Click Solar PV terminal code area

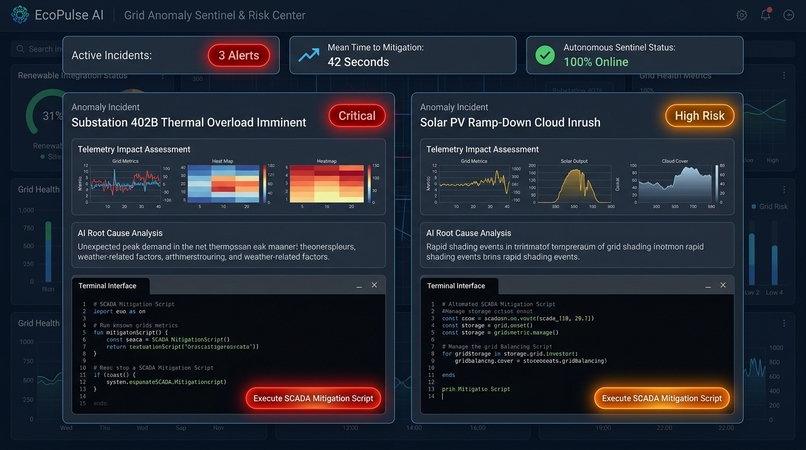coord(577,354)
